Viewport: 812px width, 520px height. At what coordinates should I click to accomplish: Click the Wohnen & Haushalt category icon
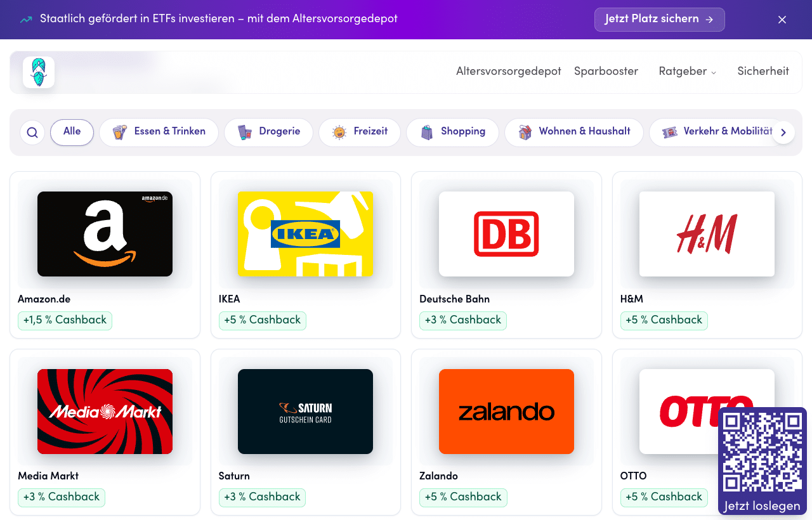click(525, 132)
